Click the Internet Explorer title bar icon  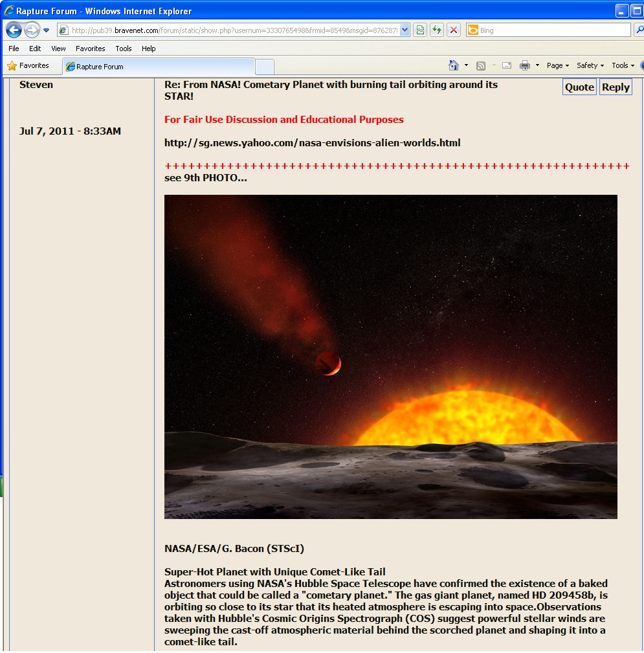pos(9,11)
